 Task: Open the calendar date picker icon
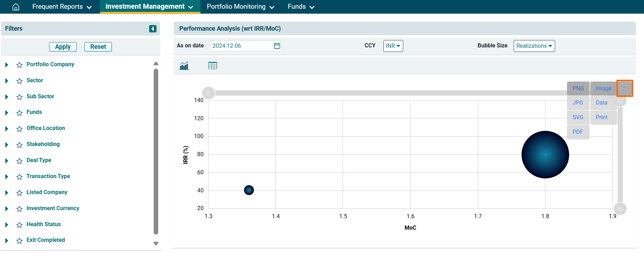(x=277, y=46)
